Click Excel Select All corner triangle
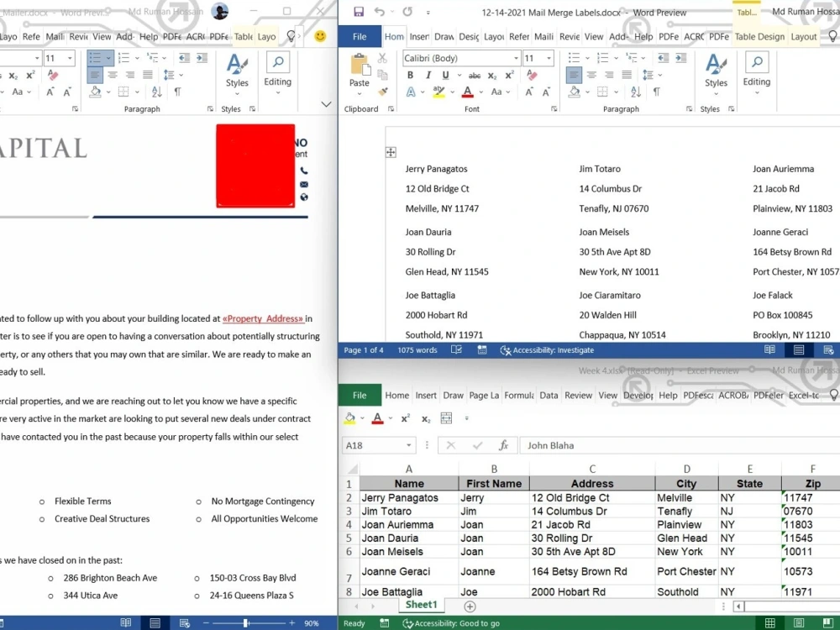Image resolution: width=840 pixels, height=630 pixels. point(352,470)
